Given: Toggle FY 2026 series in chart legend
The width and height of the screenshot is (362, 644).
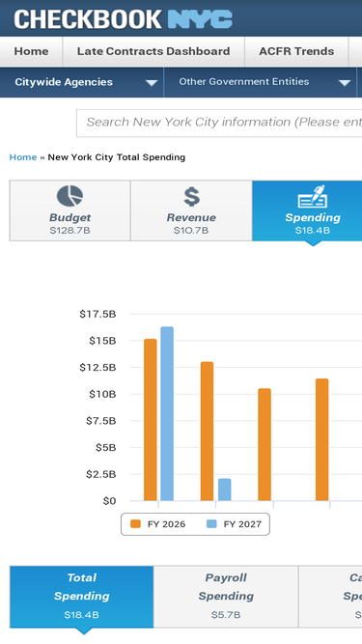Looking at the screenshot, I should (158, 524).
